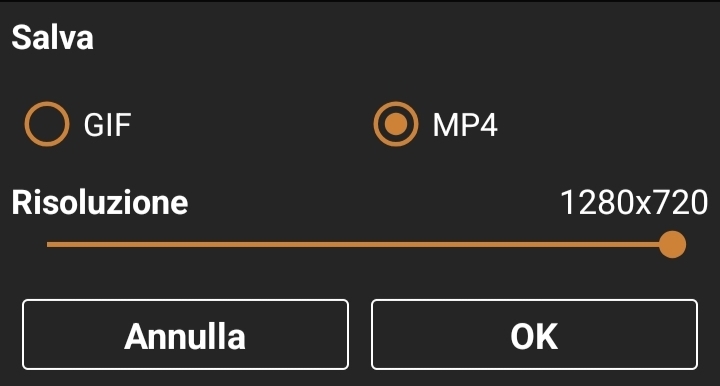Click the Salva dialog title

52,37
